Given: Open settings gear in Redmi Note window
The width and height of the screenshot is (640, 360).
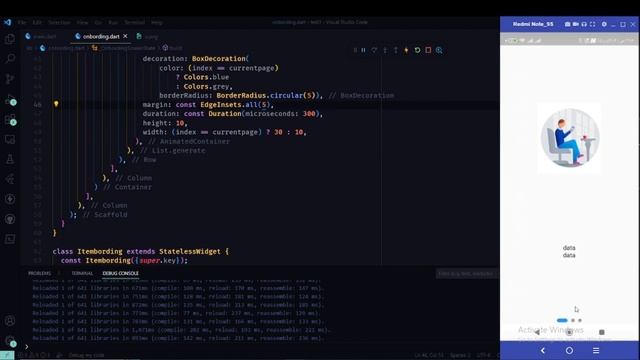Looking at the screenshot, I should [x=604, y=24].
